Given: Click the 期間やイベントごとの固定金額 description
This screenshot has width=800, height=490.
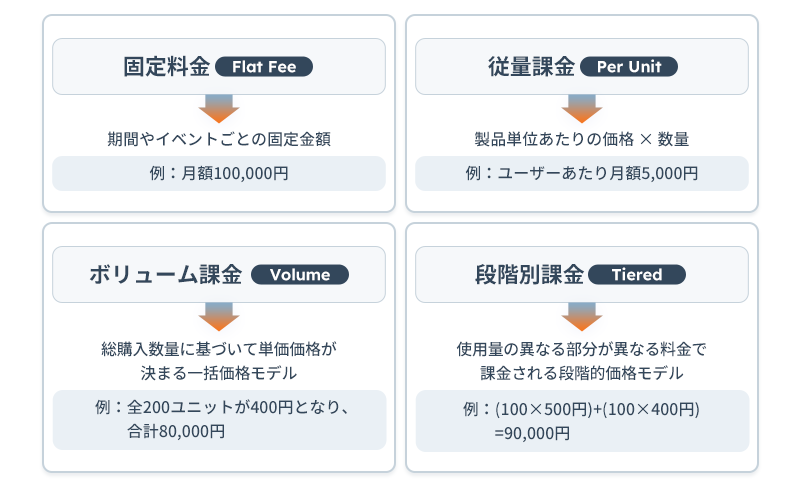Looking at the screenshot, I should click(219, 140).
